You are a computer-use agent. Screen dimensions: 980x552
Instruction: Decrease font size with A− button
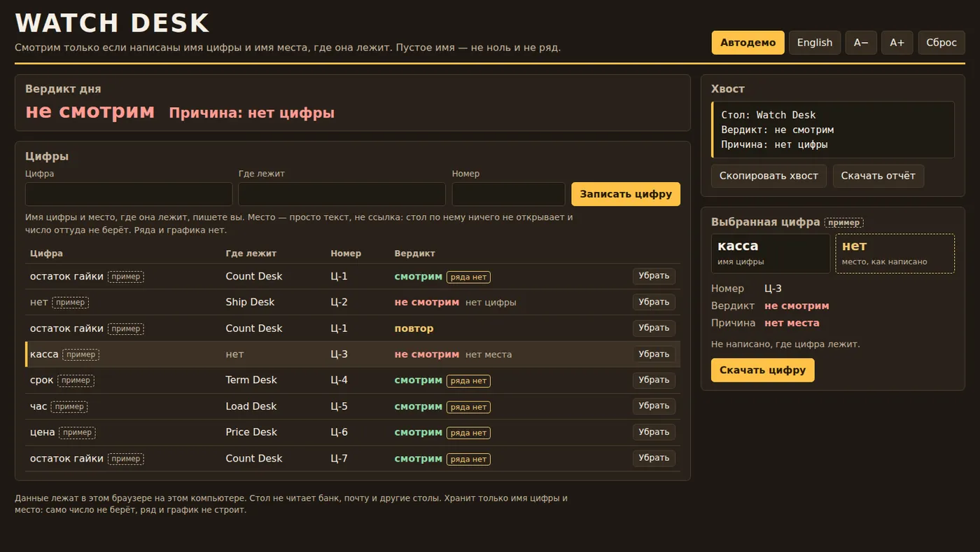[x=861, y=43]
